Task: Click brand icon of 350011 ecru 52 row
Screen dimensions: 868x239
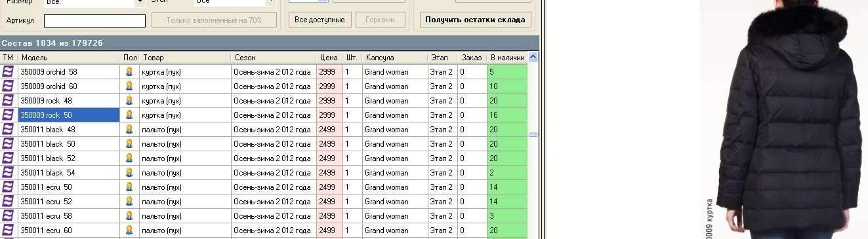Action: click(8, 201)
